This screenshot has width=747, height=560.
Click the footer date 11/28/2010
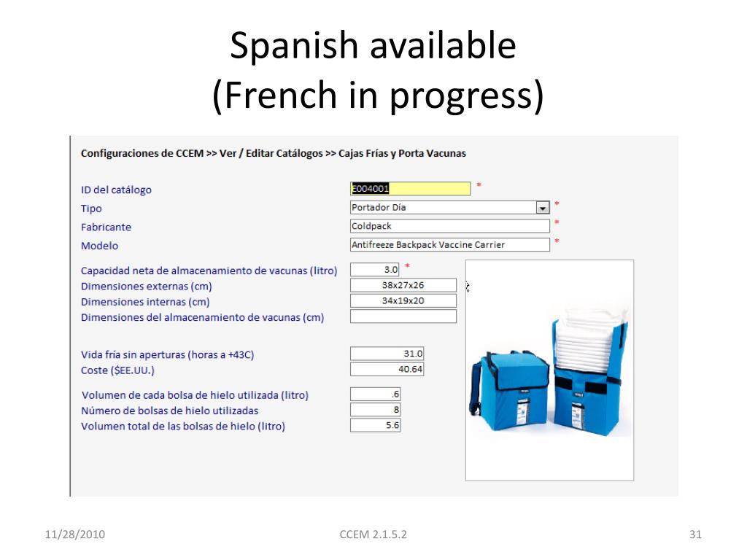coord(75,534)
